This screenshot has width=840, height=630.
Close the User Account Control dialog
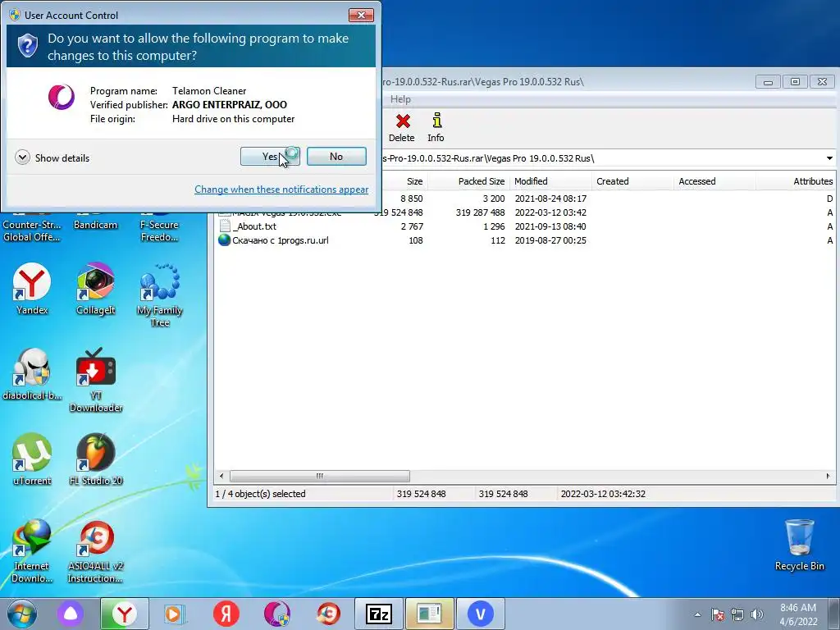point(361,15)
